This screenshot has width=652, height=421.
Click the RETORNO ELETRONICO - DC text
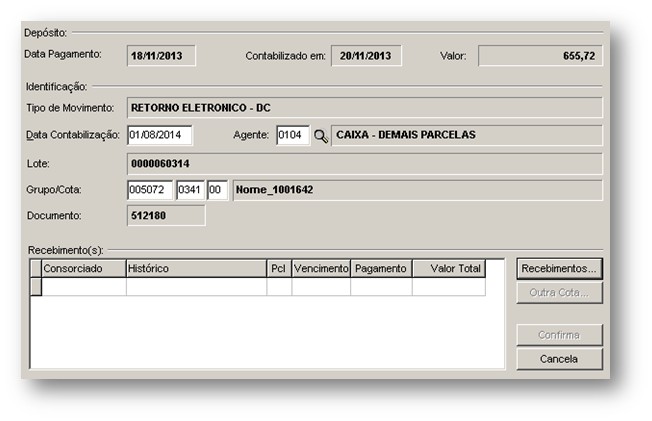(x=201, y=108)
